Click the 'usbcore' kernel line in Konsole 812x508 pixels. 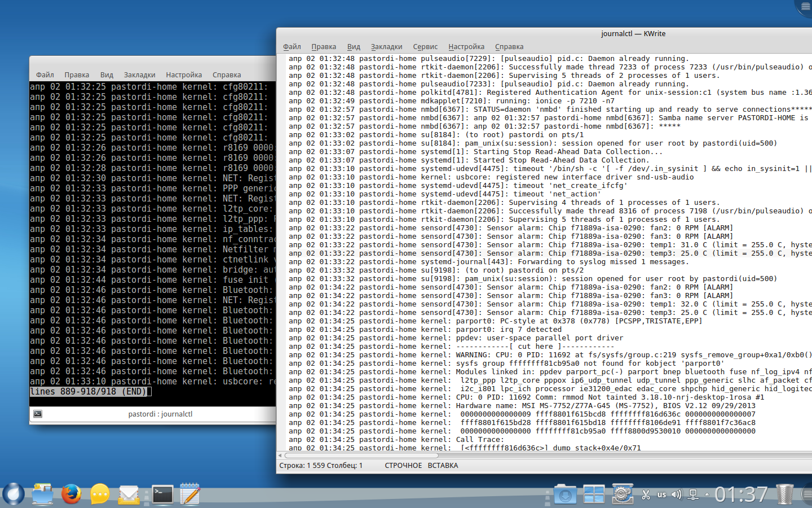click(152, 382)
